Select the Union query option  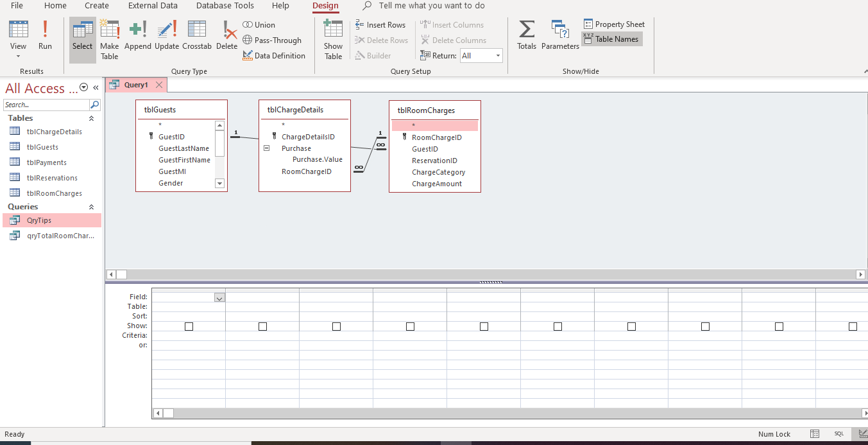[259, 24]
